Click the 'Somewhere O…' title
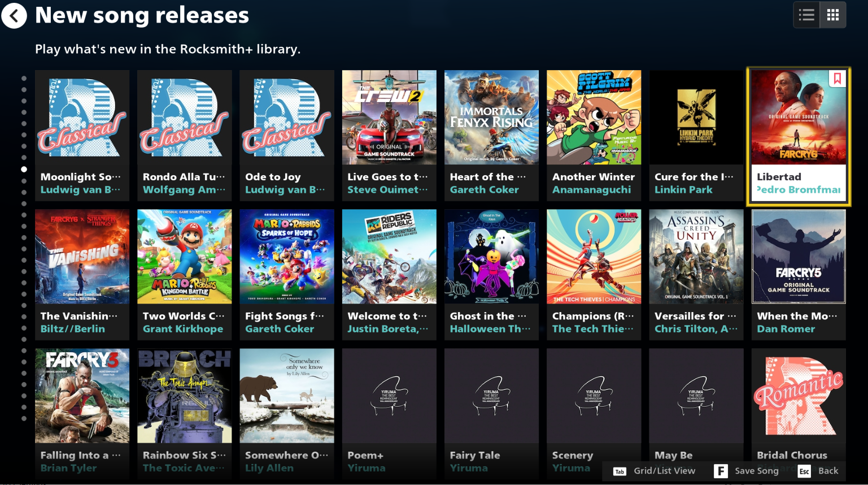Viewport: 868px width, 485px height. tap(286, 455)
